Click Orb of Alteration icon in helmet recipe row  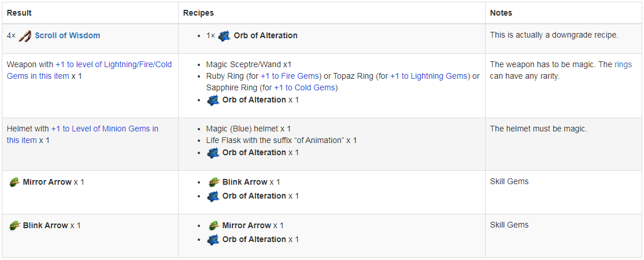[213, 153]
